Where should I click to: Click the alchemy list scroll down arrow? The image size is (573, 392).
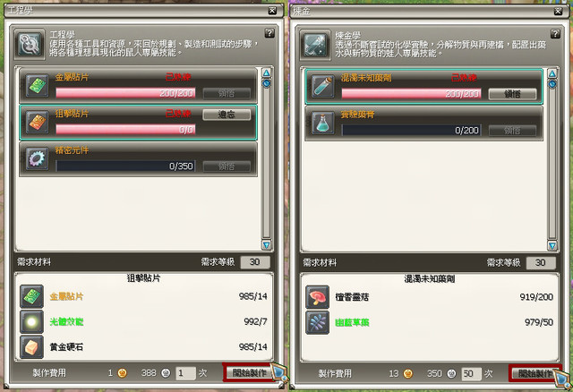[552, 245]
